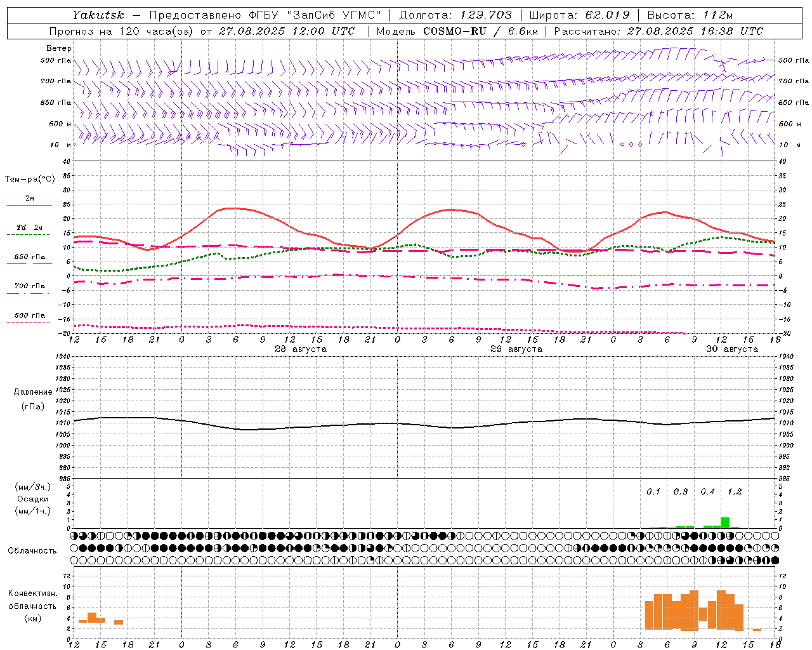
Task: Click the Осадки precipitation label
Action: coord(33,499)
